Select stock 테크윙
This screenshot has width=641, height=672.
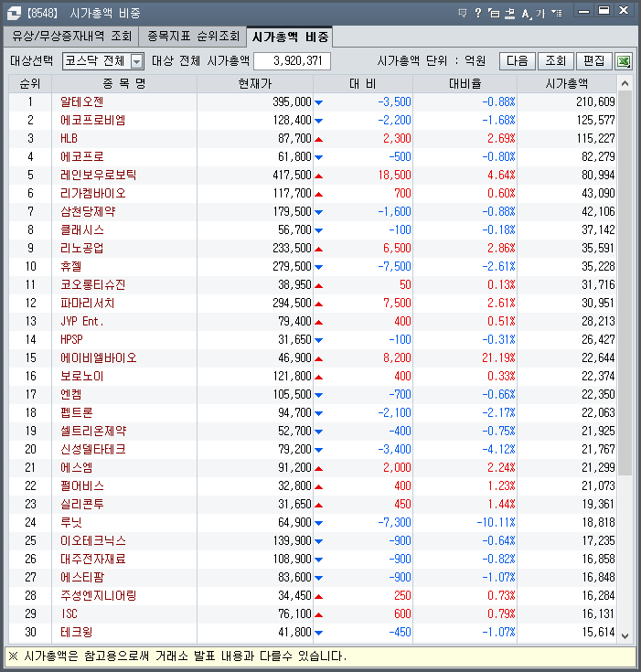click(76, 632)
